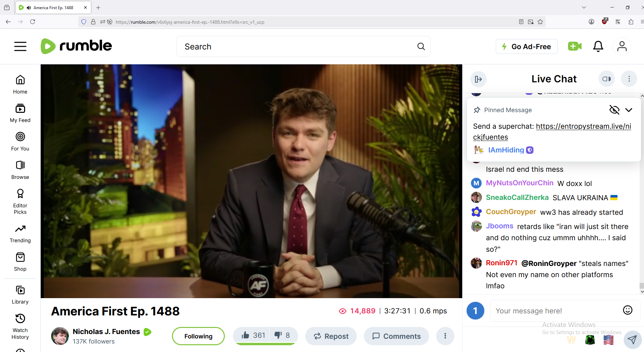This screenshot has width=644, height=352.
Task: Click SneakoCallZherka chat username
Action: point(517,198)
